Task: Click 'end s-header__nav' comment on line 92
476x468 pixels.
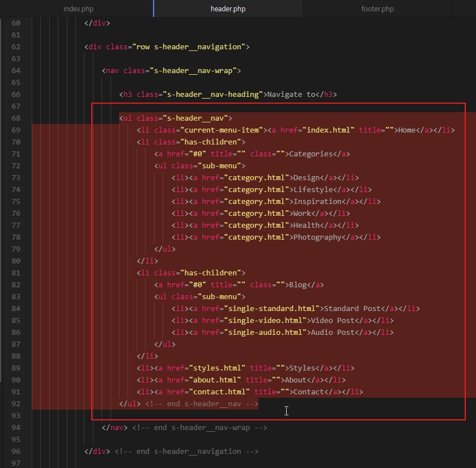Action: coord(202,404)
